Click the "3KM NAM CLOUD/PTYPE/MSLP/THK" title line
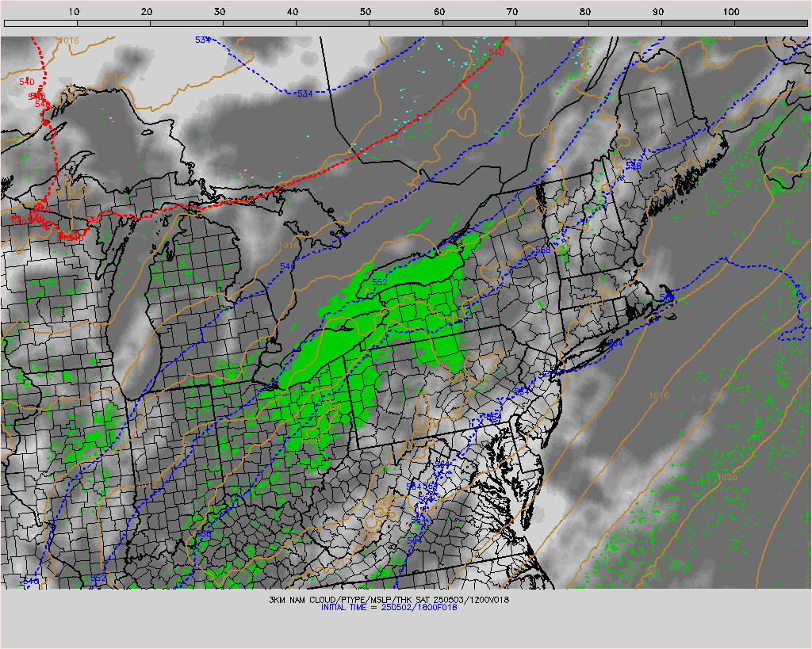Image resolution: width=812 pixels, height=649 pixels. (389, 600)
